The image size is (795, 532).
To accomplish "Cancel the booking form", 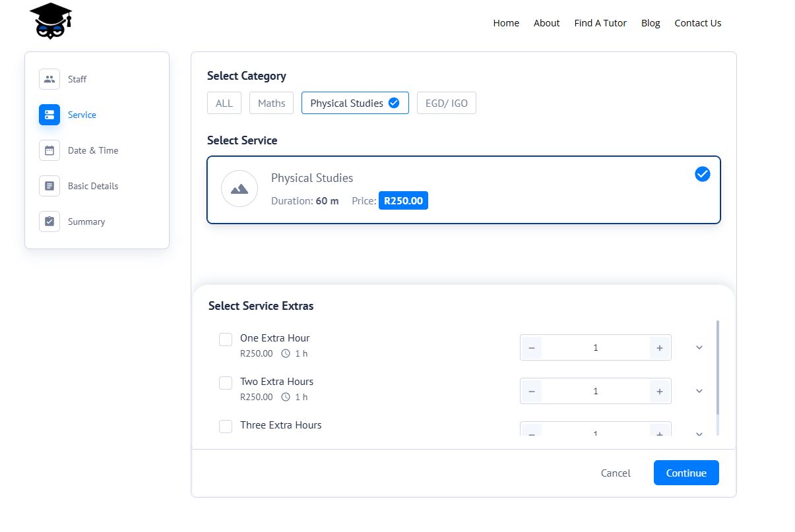I will click(616, 473).
